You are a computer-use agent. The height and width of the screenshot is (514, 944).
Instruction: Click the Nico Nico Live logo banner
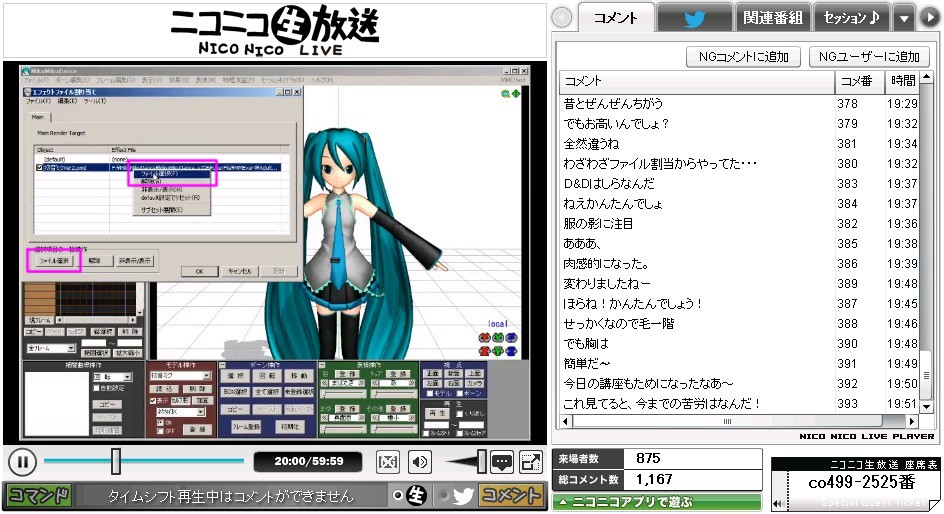pyautogui.click(x=275, y=30)
